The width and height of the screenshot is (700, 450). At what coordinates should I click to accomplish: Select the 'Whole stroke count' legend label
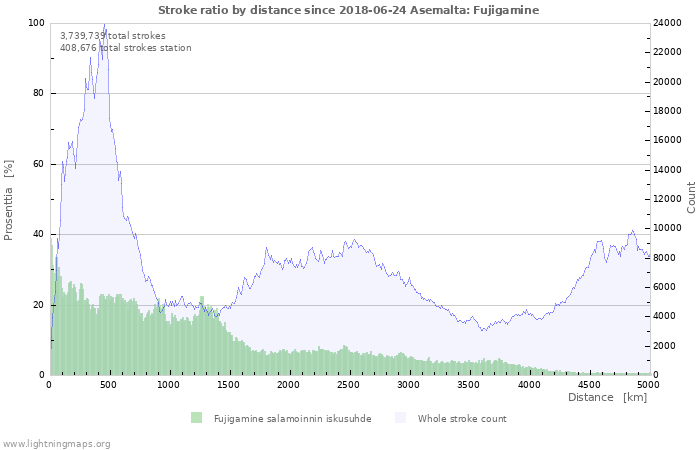pyautogui.click(x=462, y=418)
